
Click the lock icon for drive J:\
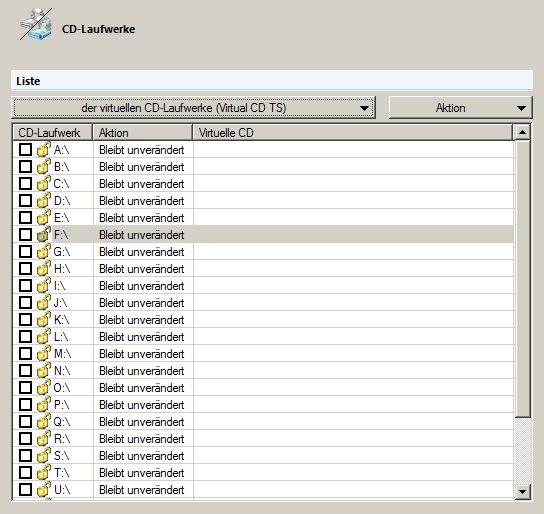coord(44,303)
